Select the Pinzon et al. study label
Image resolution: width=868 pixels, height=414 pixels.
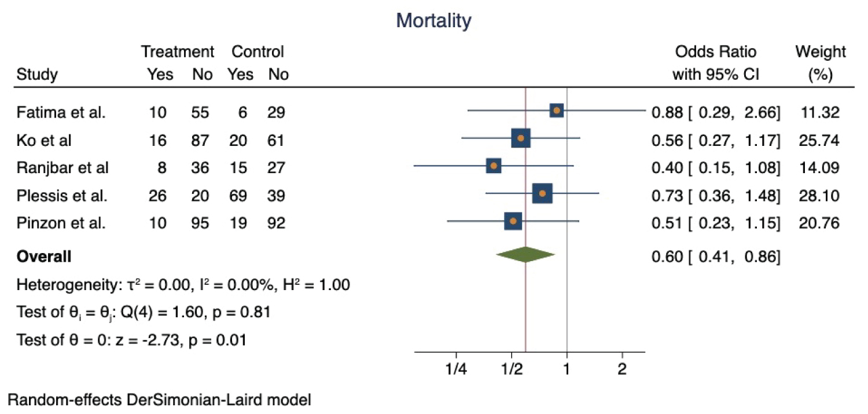point(61,223)
